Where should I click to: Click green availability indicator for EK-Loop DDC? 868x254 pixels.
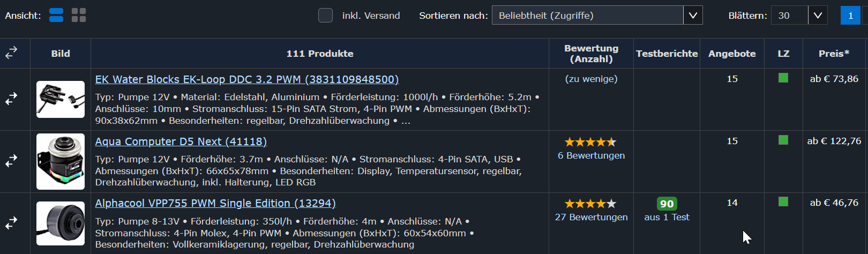(783, 78)
